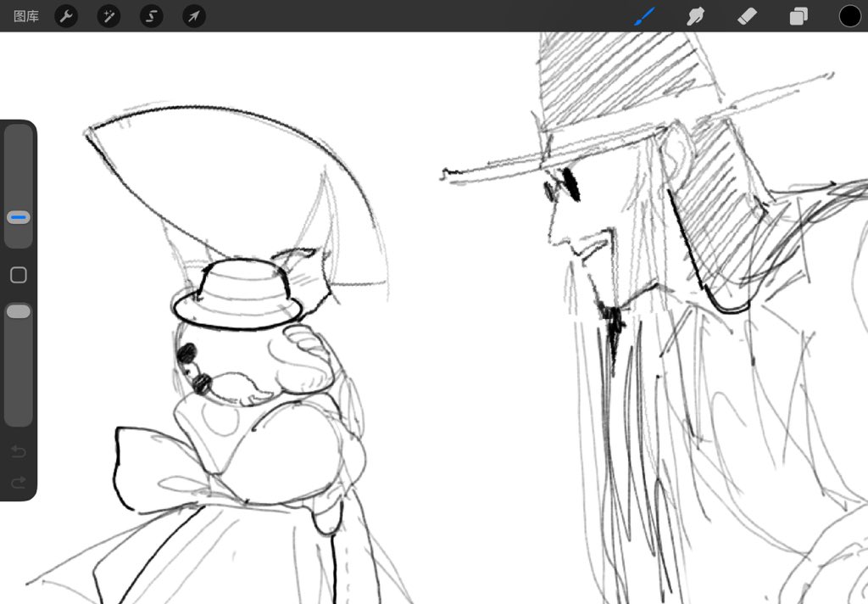Viewport: 868px width, 604px height.
Task: Click the brush size slider handle
Action: pyautogui.click(x=19, y=217)
